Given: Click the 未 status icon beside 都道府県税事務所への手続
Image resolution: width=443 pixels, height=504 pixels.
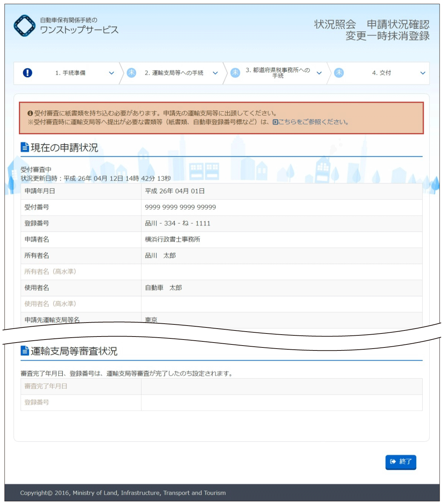Looking at the screenshot, I should (x=235, y=73).
